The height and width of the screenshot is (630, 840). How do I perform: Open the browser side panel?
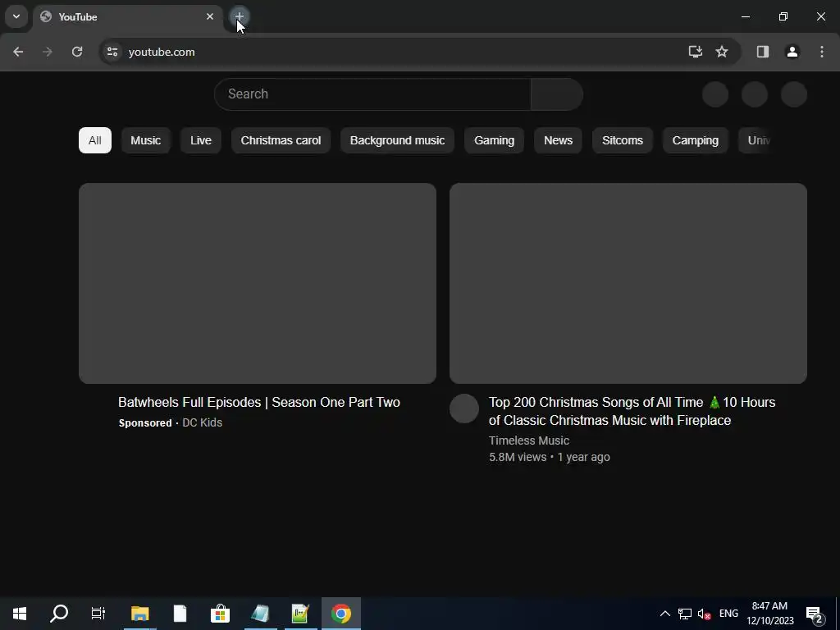click(x=763, y=52)
